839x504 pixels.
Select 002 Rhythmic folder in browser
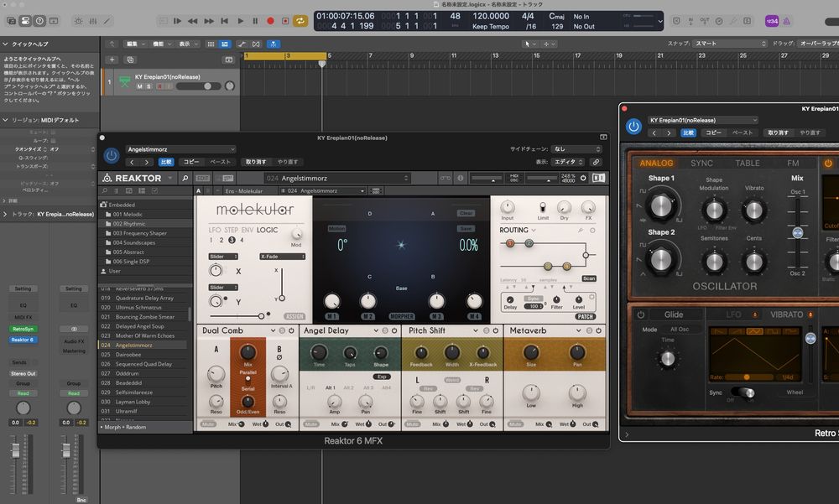tap(129, 224)
